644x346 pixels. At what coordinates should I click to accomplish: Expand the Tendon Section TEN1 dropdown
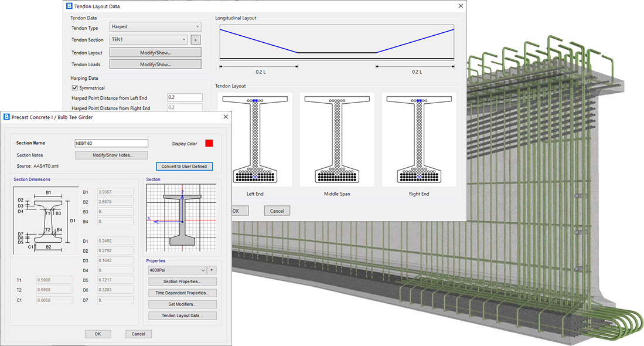pyautogui.click(x=148, y=40)
